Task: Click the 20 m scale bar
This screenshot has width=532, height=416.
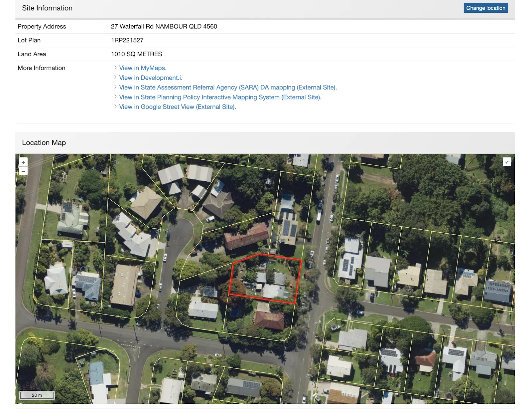Action: (x=37, y=395)
